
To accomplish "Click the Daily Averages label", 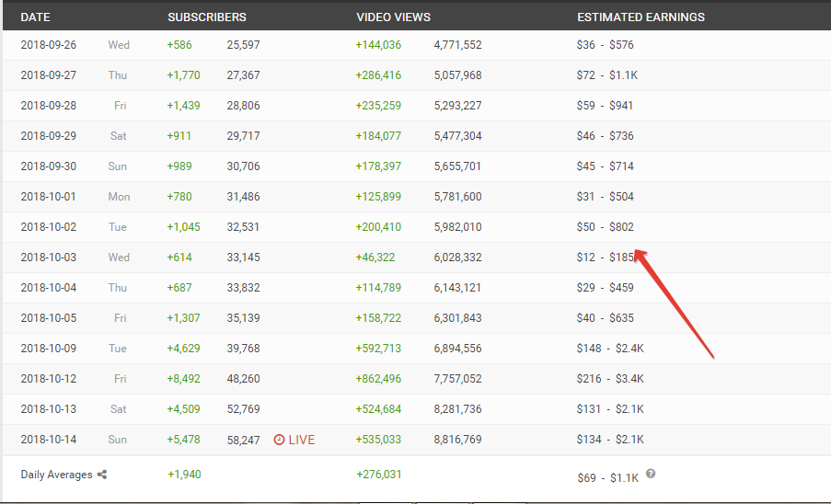I will coord(57,475).
